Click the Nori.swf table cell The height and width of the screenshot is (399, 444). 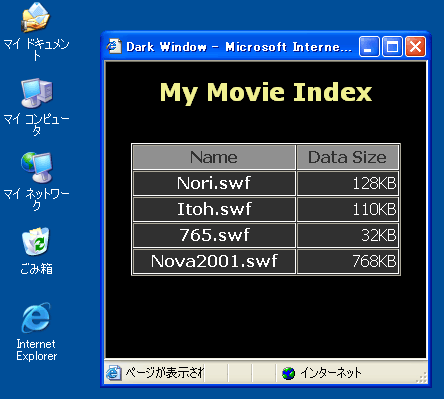[x=214, y=183]
